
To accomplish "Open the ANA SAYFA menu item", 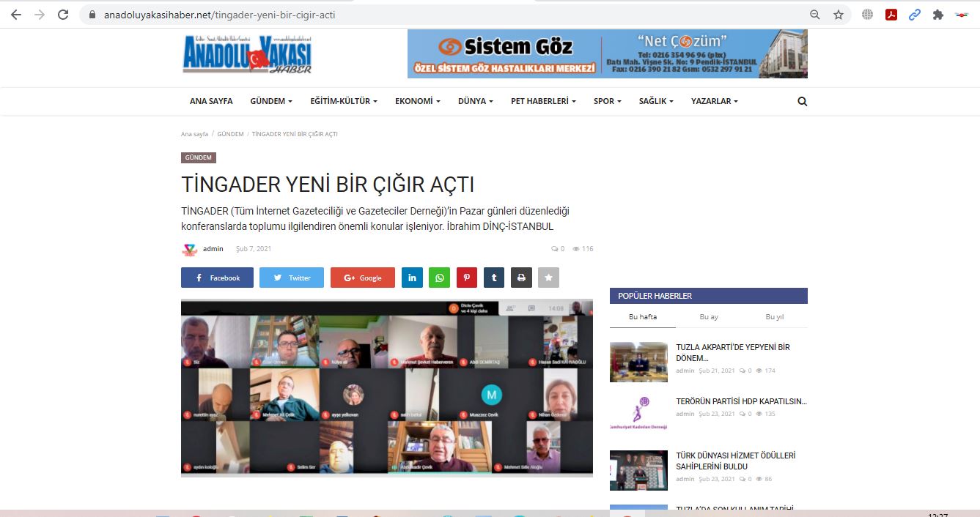I will coord(211,101).
